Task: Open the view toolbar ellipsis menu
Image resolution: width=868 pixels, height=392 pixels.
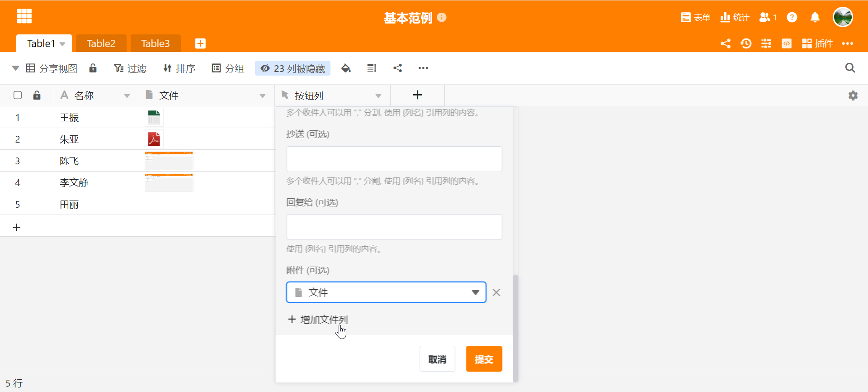Action: click(x=423, y=68)
